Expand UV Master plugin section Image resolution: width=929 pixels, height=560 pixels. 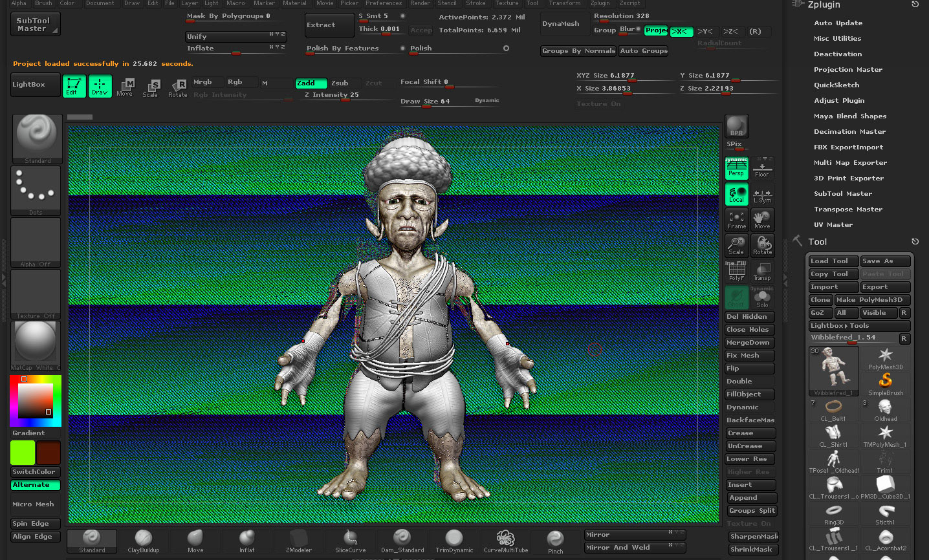[x=833, y=225]
